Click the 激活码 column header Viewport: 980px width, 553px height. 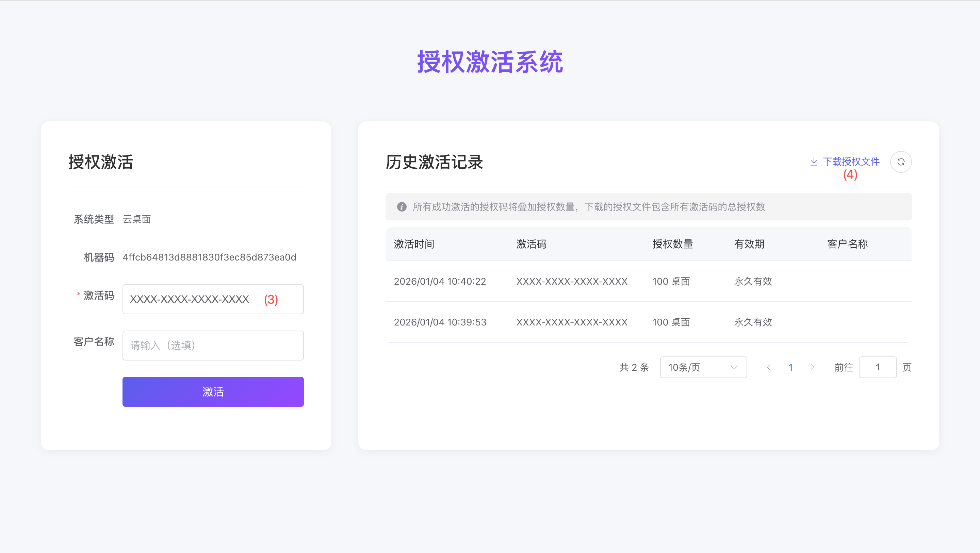point(531,244)
